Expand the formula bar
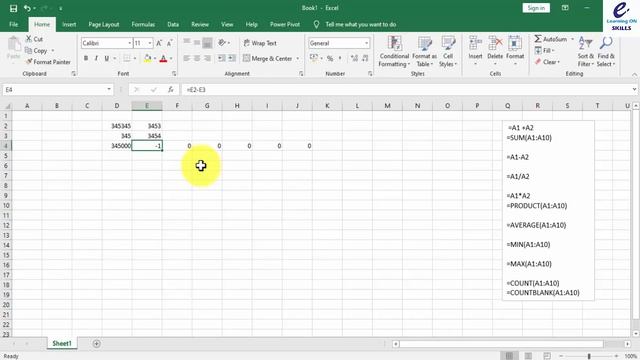 634,89
